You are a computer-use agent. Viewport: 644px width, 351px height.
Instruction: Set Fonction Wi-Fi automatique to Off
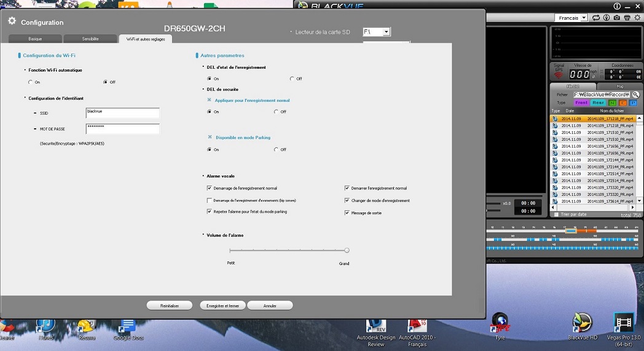[106, 82]
